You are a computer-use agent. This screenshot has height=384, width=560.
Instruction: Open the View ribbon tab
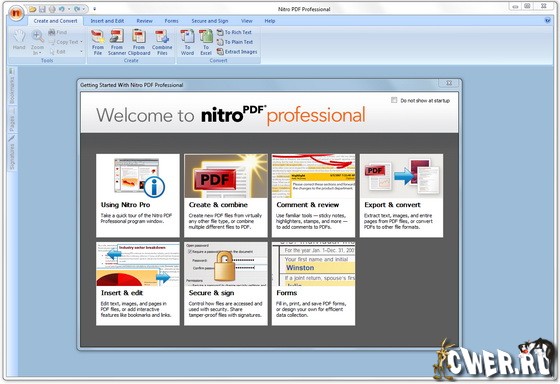(246, 21)
